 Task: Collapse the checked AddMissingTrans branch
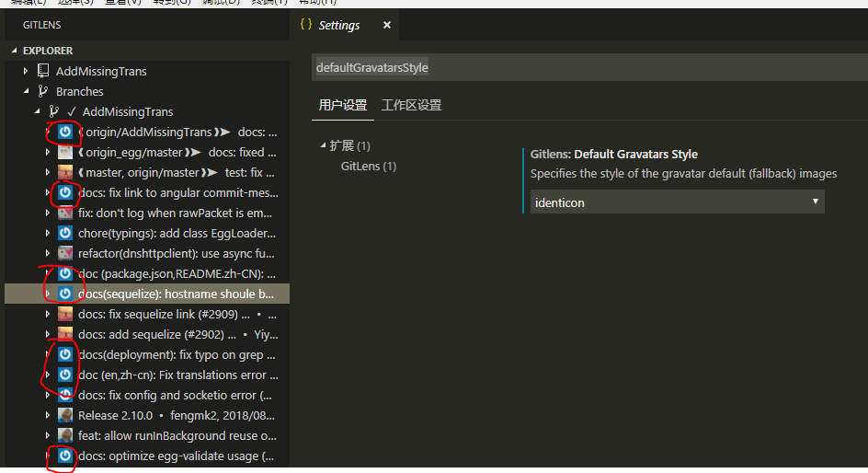tap(37, 111)
